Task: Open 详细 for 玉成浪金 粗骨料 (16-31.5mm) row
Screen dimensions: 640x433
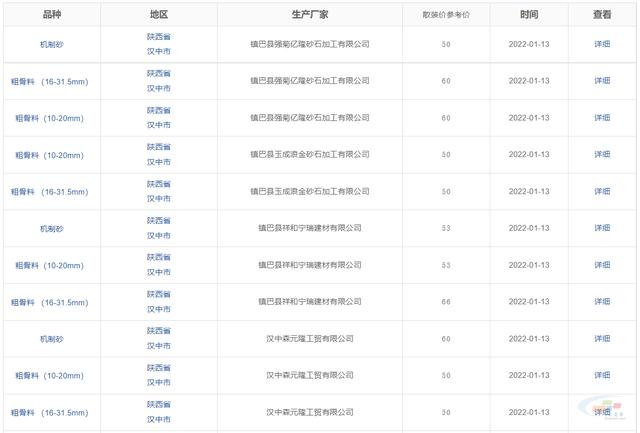Action: [x=602, y=191]
